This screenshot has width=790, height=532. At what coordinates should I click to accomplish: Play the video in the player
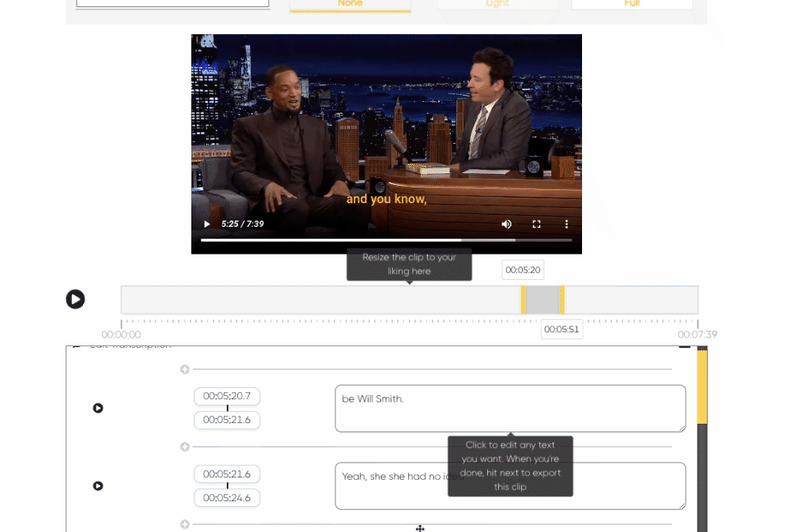click(206, 224)
